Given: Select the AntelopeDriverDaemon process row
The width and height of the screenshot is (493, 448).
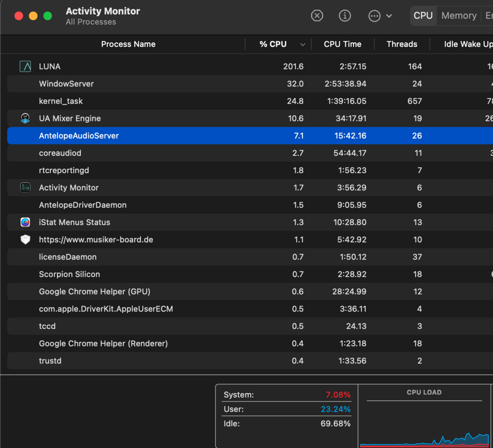Looking at the screenshot, I should click(250, 205).
